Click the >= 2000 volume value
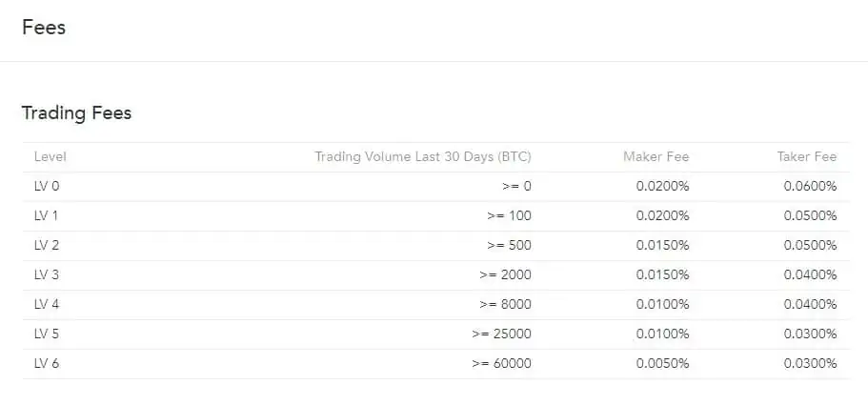Viewport: 868px width, 405px height. click(505, 275)
